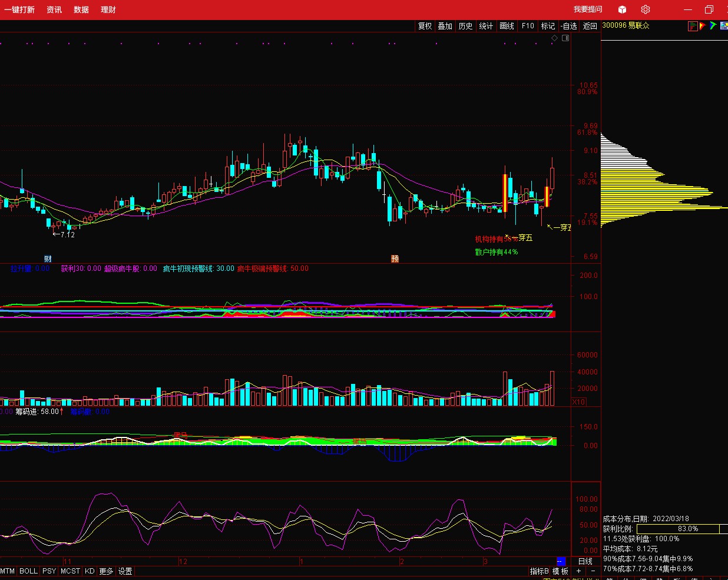Click 11.53处获利盘: 100.0% text
The width and height of the screenshot is (728, 580).
point(641,539)
